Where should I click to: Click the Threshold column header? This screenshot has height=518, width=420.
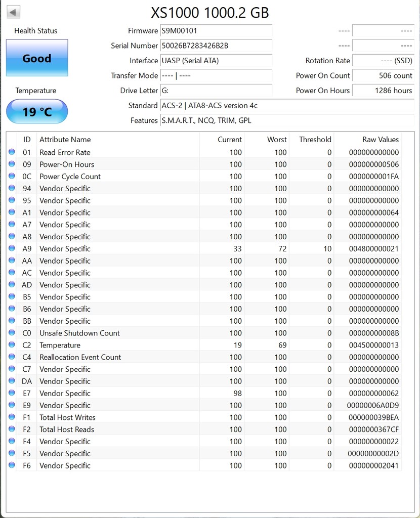[x=315, y=140]
